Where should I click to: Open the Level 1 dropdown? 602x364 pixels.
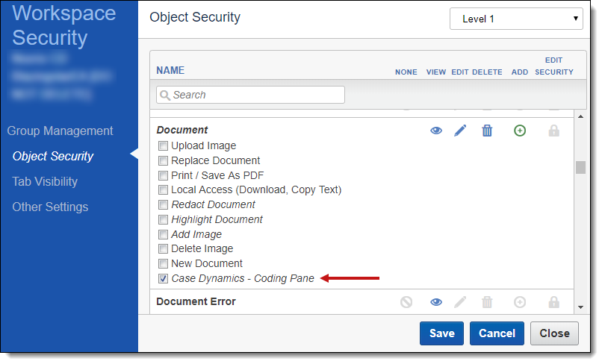516,19
